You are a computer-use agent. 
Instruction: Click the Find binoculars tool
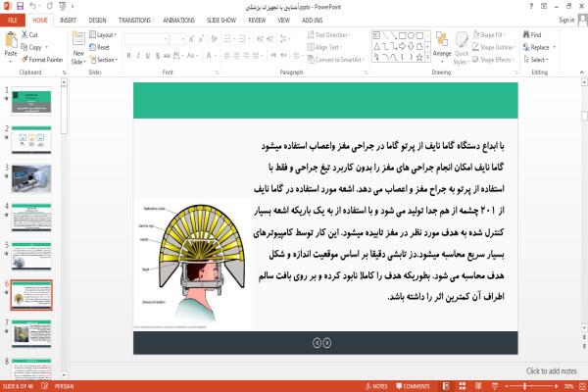point(532,34)
